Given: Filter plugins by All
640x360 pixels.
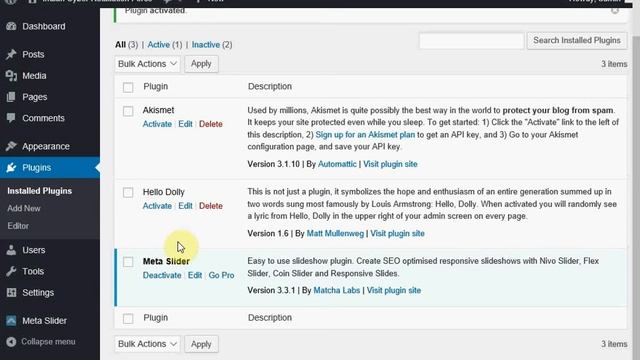Looking at the screenshot, I should pos(120,44).
